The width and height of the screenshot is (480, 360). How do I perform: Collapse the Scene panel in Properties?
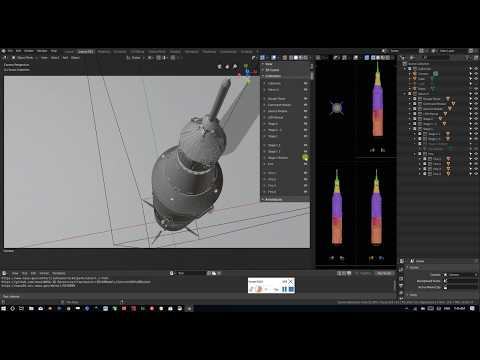(x=408, y=267)
